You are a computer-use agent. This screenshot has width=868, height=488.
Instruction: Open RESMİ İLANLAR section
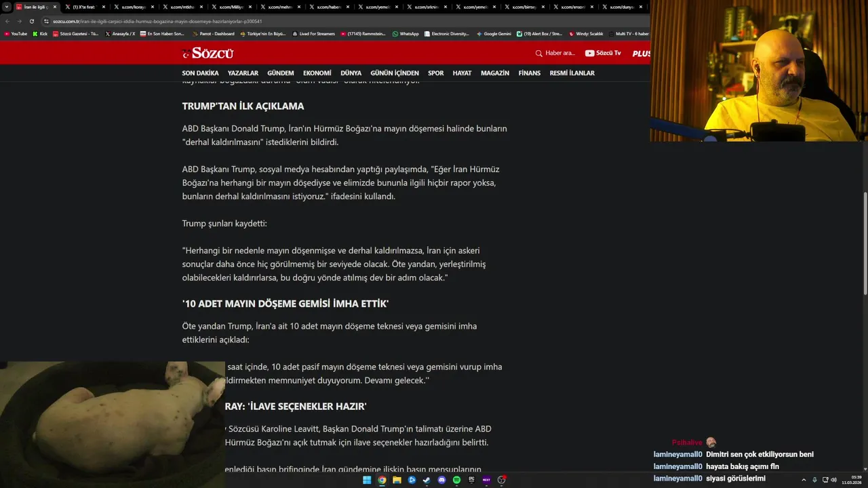[x=572, y=73]
